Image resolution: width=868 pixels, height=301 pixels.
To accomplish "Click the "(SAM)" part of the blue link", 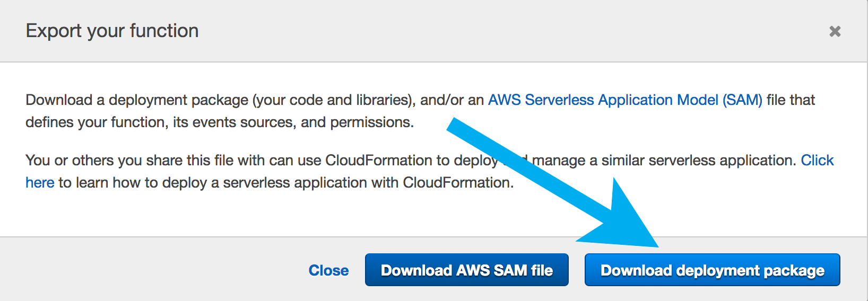I will pyautogui.click(x=742, y=100).
